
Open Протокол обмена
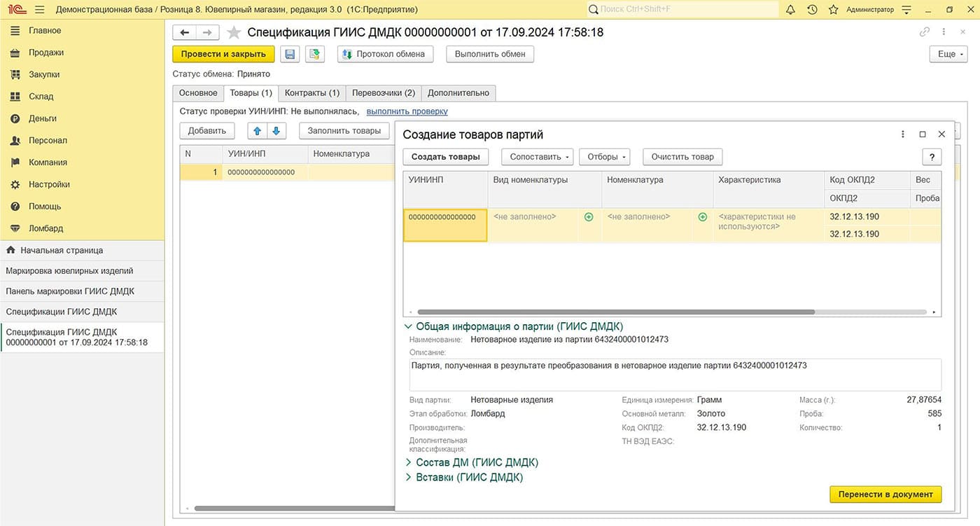386,54
